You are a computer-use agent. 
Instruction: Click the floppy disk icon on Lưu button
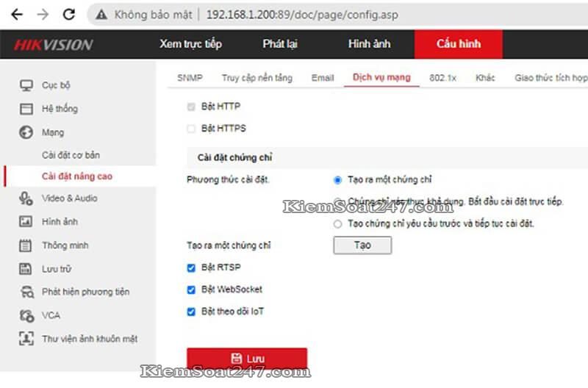(236, 359)
